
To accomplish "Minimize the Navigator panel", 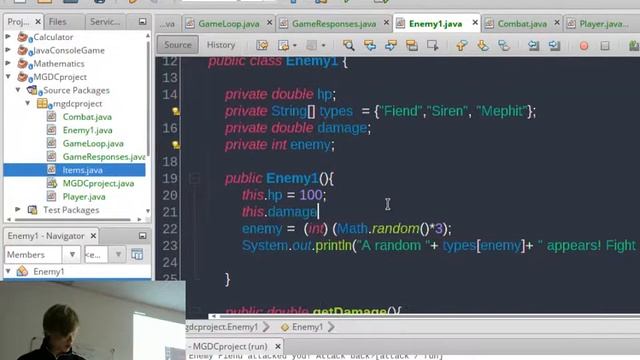I will pos(142,236).
